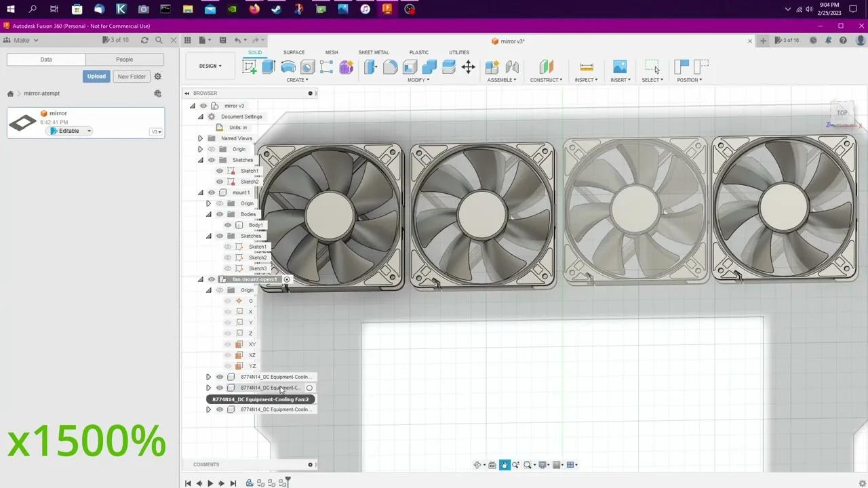This screenshot has width=868, height=488.
Task: Switch to the SHEET METAL tab
Action: [373, 52]
